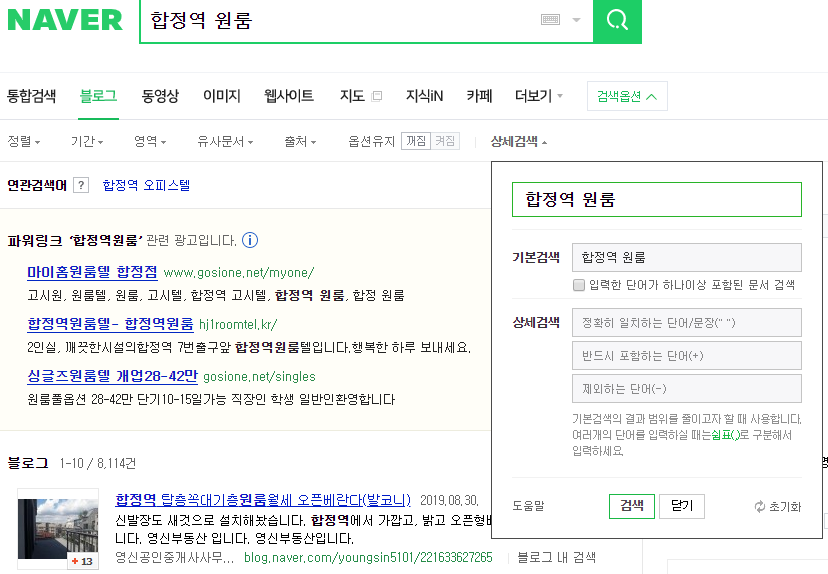Check 입력한 단어가 하나이상 포함된 문서 검색

(x=579, y=285)
